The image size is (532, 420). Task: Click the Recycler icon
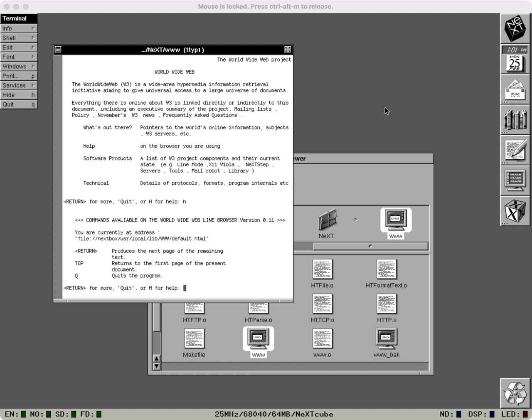pyautogui.click(x=515, y=393)
